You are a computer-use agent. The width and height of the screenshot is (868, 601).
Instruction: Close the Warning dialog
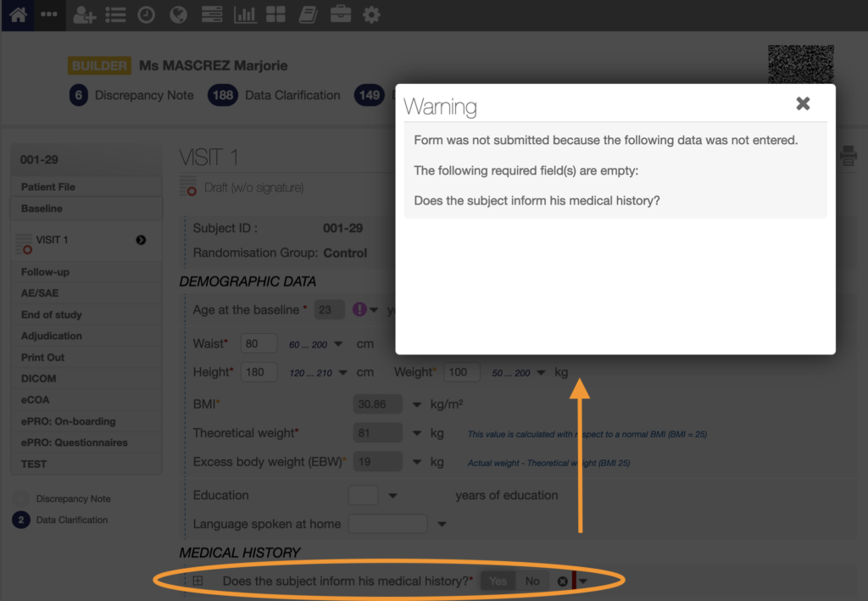tap(803, 103)
